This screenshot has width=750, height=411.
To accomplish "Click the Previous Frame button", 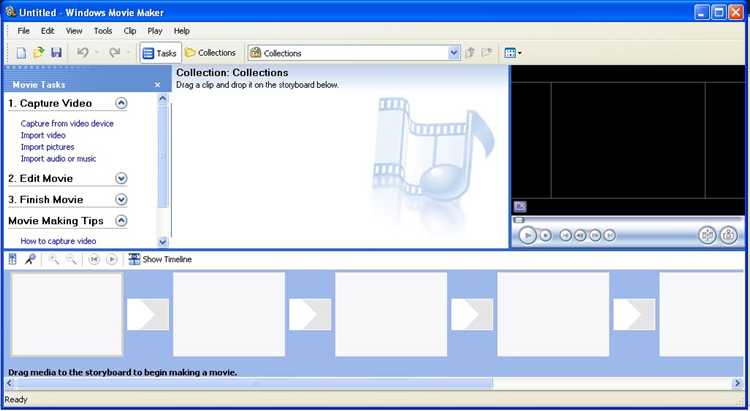I will pyautogui.click(x=580, y=235).
